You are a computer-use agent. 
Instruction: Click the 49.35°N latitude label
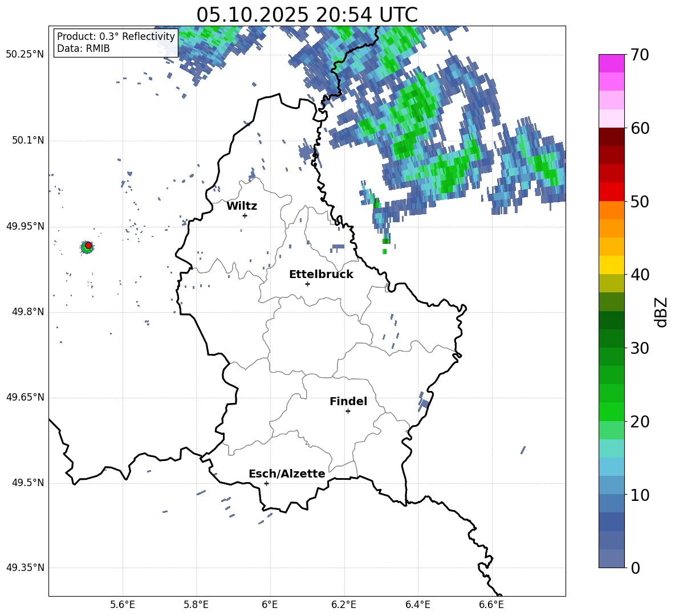tap(25, 568)
